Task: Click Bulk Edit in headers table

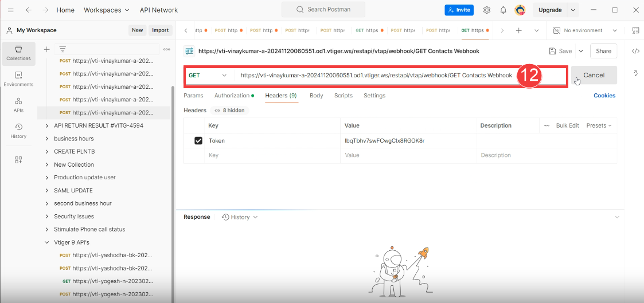Action: tap(568, 125)
